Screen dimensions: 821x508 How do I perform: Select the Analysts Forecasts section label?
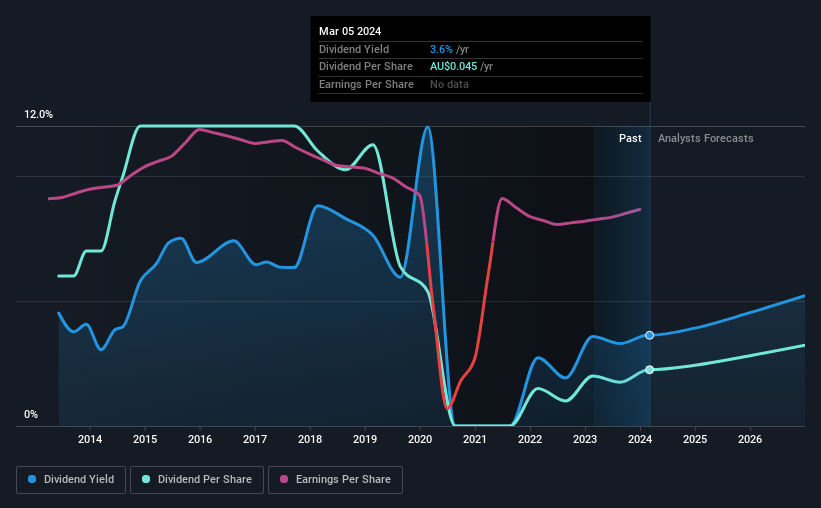coord(705,138)
